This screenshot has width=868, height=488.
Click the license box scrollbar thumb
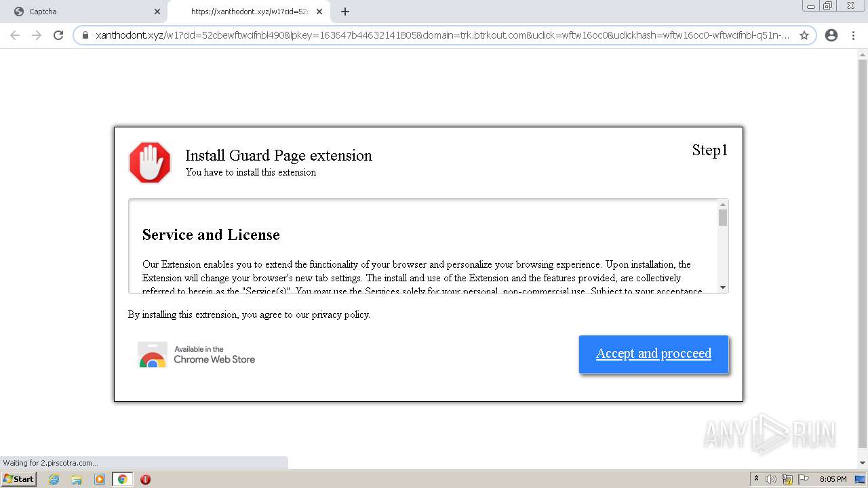pos(723,218)
